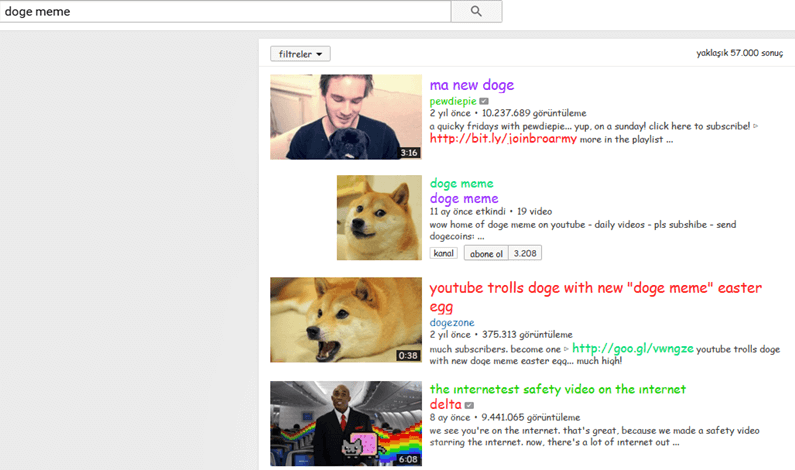This screenshot has width=795, height=470.
Task: Click the green "doge meme" channel title
Action: [461, 184]
